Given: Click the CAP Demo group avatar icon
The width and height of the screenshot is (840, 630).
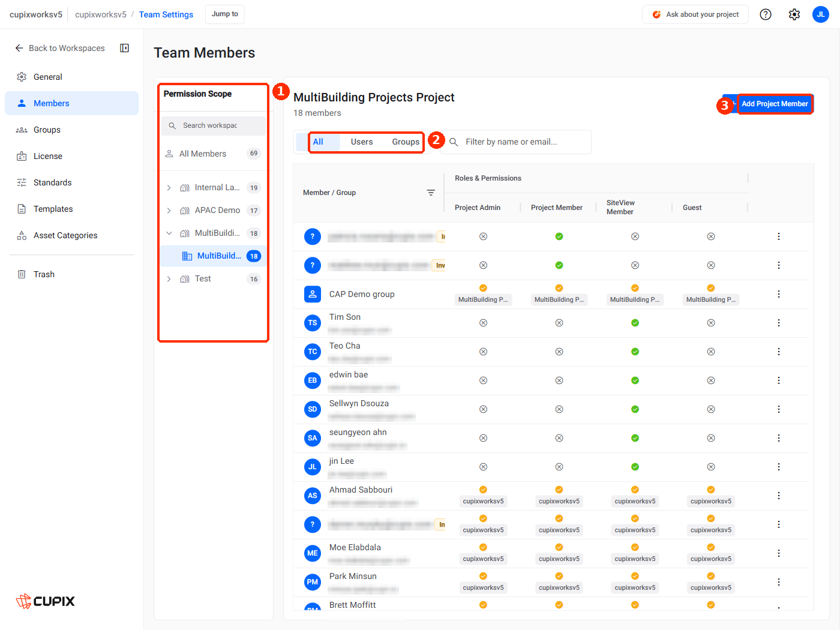Looking at the screenshot, I should tap(313, 294).
